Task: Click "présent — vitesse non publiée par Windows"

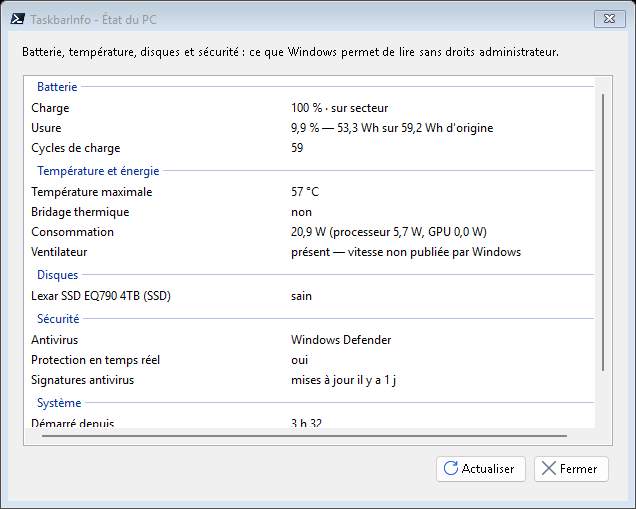Action: click(406, 252)
